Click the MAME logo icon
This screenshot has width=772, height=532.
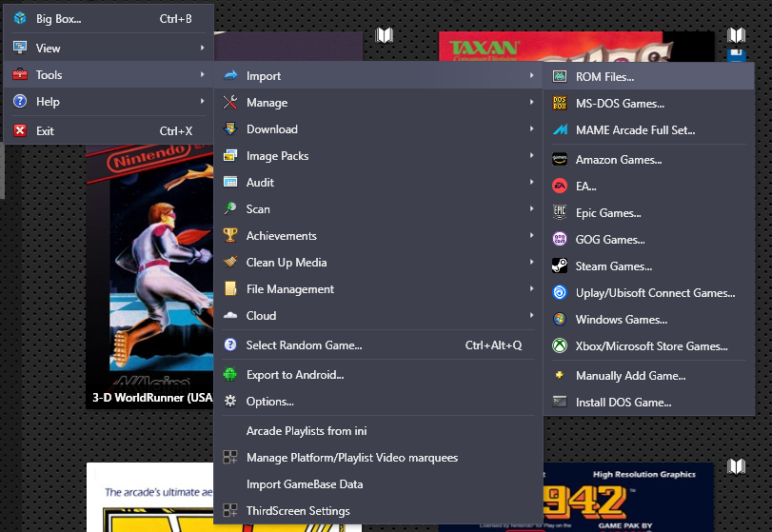(x=560, y=129)
